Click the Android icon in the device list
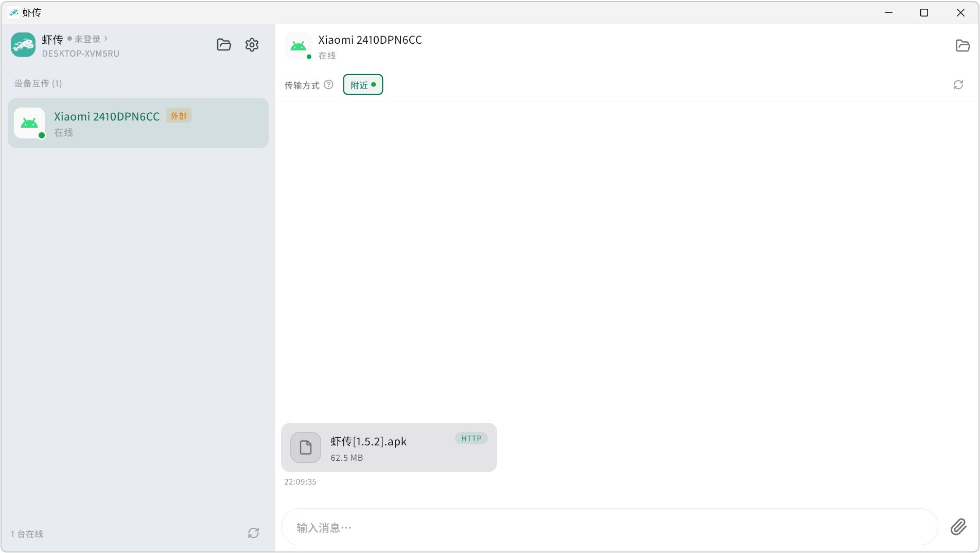This screenshot has width=980, height=553. coord(29,123)
